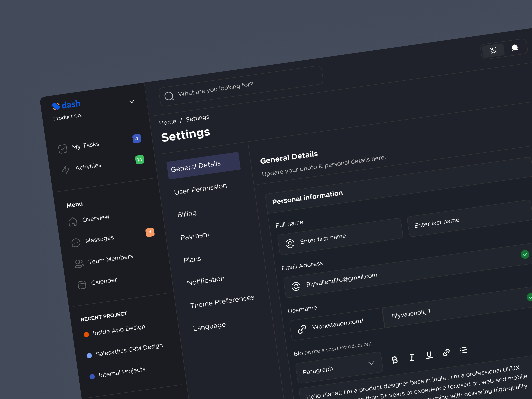532x399 pixels.
Task: Click the dash logo icon
Action: [56, 106]
